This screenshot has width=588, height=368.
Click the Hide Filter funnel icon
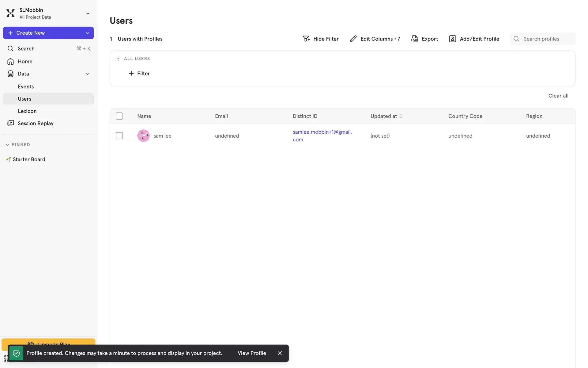[x=306, y=39]
